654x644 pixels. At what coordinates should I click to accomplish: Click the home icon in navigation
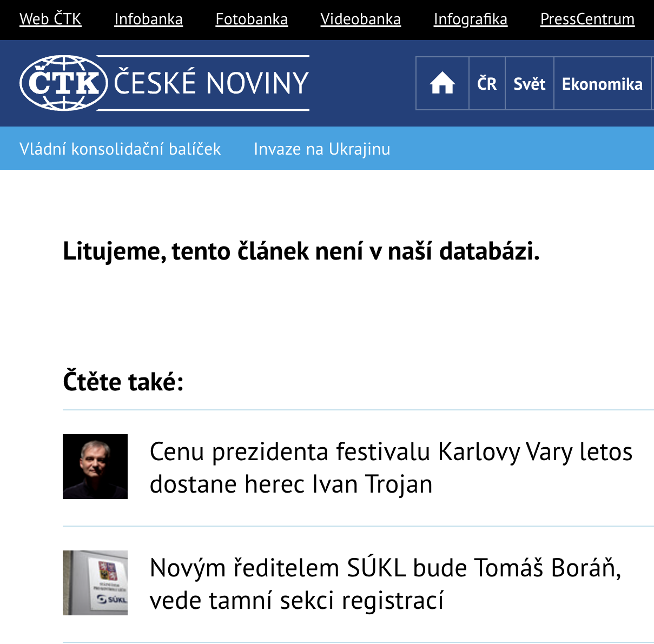point(442,84)
